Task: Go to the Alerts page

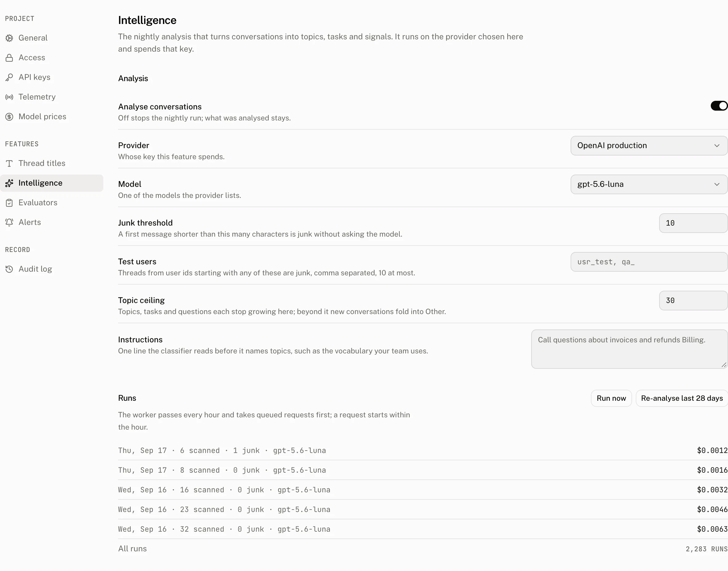Action: [52, 222]
